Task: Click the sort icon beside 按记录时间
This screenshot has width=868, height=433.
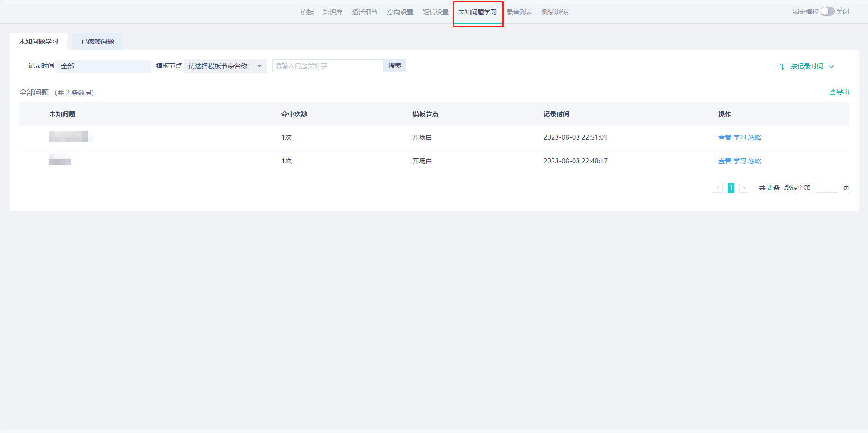Action: 782,67
